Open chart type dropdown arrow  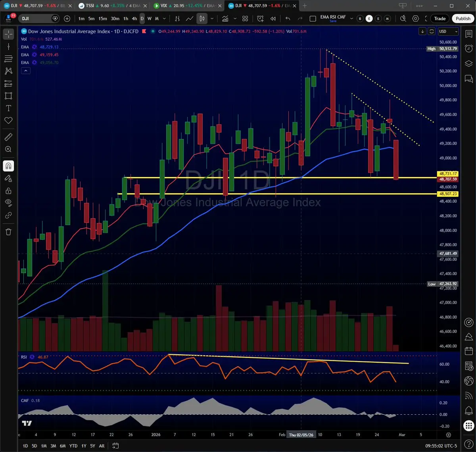point(212,19)
